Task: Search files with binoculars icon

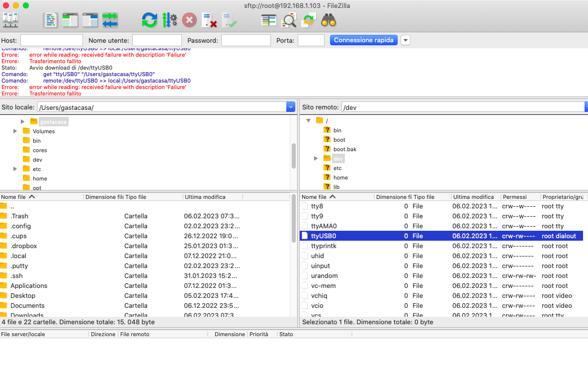Action: (x=329, y=20)
